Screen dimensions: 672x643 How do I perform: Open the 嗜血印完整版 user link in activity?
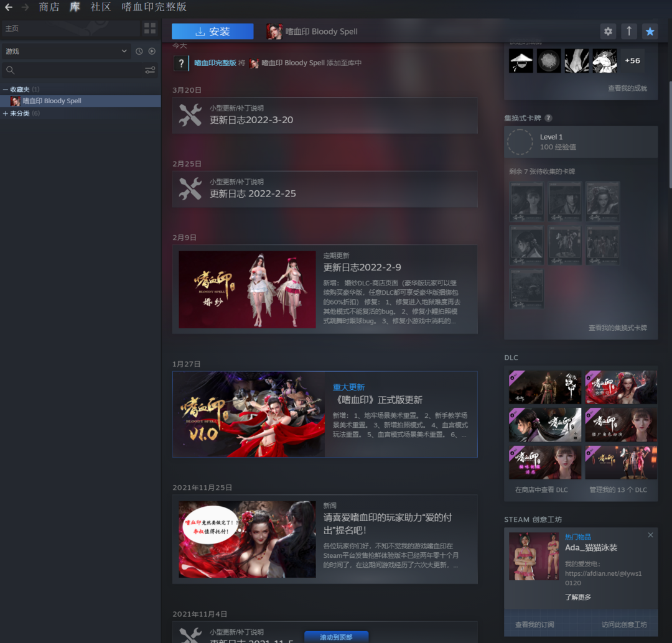point(215,63)
